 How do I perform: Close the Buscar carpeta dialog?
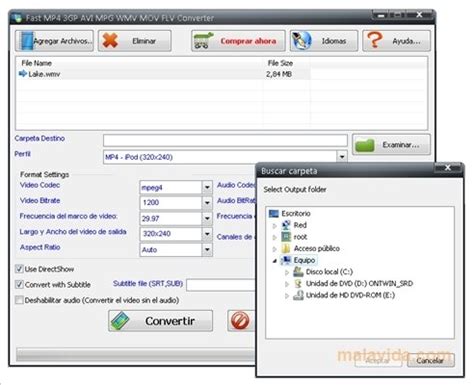(448, 168)
